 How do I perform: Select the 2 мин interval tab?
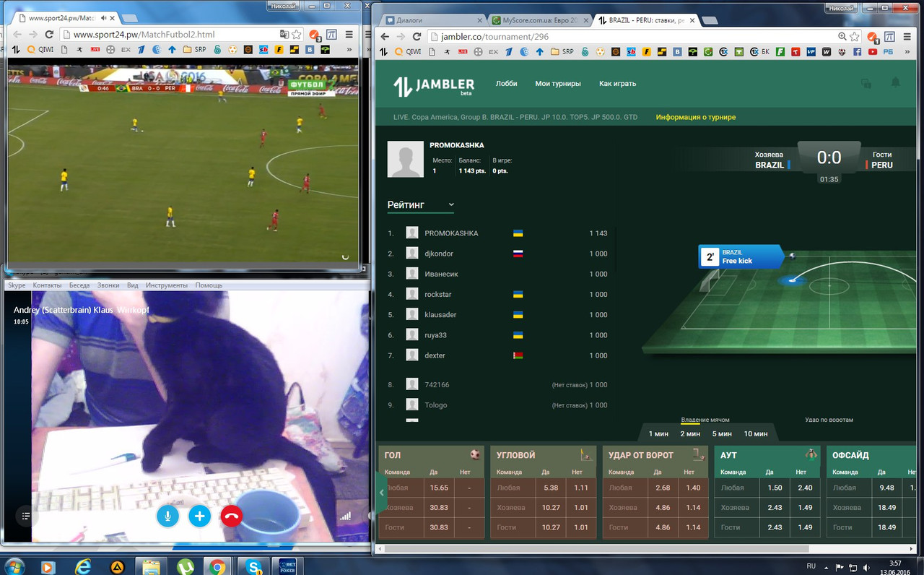690,433
